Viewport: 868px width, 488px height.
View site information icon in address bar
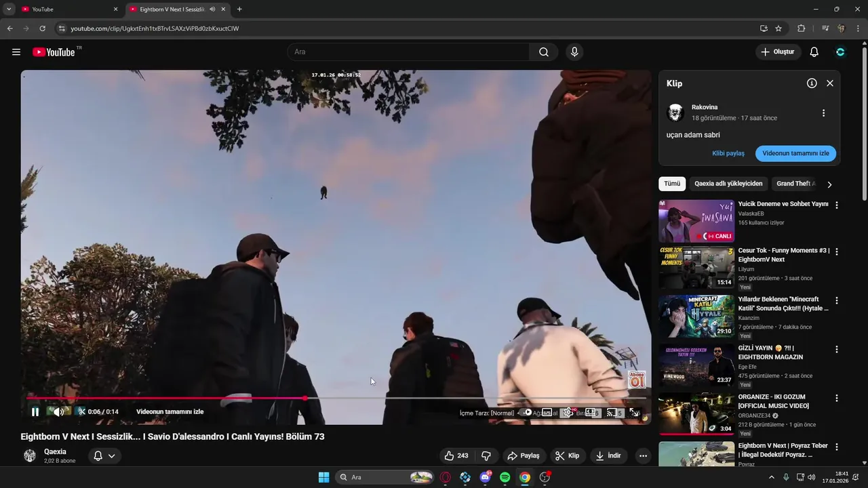(62, 28)
